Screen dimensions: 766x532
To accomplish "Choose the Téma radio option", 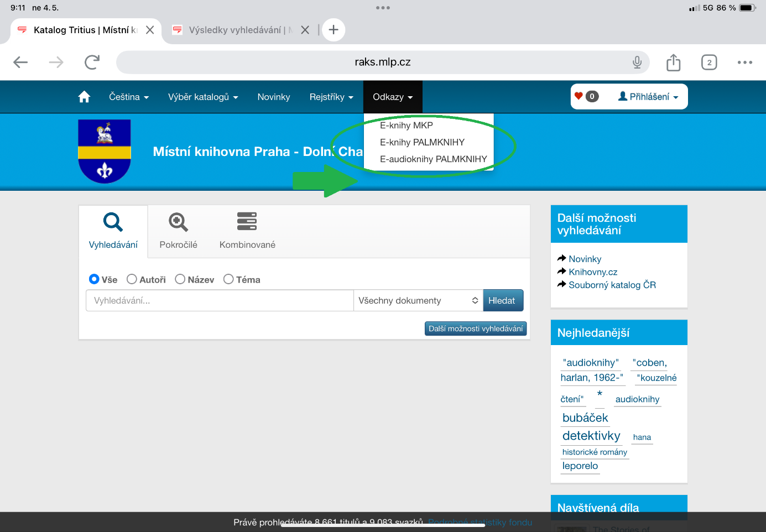I will 228,279.
